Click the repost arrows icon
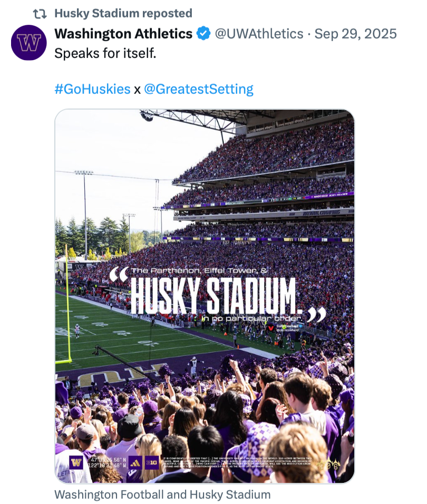 point(40,13)
